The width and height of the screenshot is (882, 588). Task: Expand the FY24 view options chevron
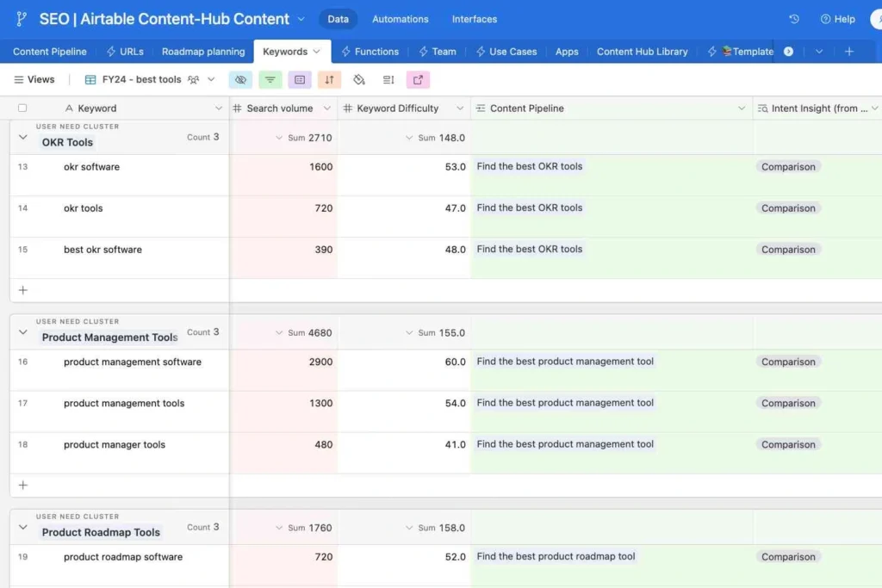click(211, 80)
